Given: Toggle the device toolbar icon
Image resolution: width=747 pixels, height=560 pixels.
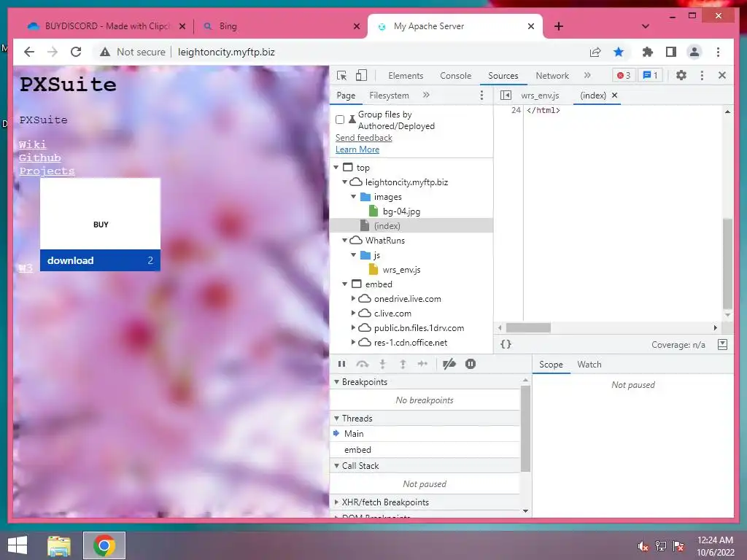Looking at the screenshot, I should pos(362,75).
